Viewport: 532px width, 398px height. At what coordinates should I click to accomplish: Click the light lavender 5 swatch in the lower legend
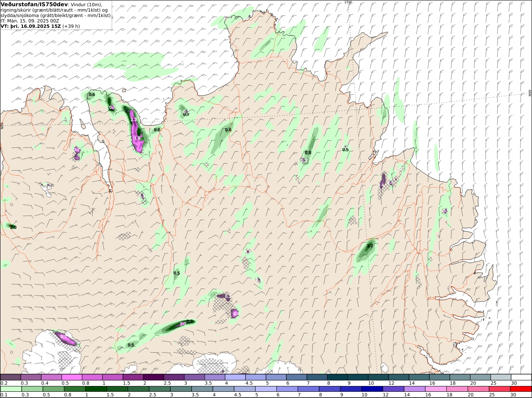tap(266, 389)
